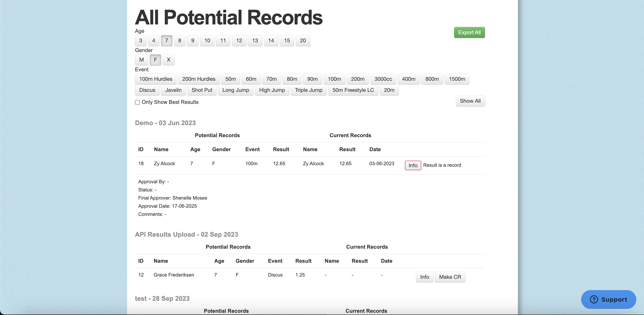Filter events by 1500m
This screenshot has width=644, height=315.
coord(457,79)
